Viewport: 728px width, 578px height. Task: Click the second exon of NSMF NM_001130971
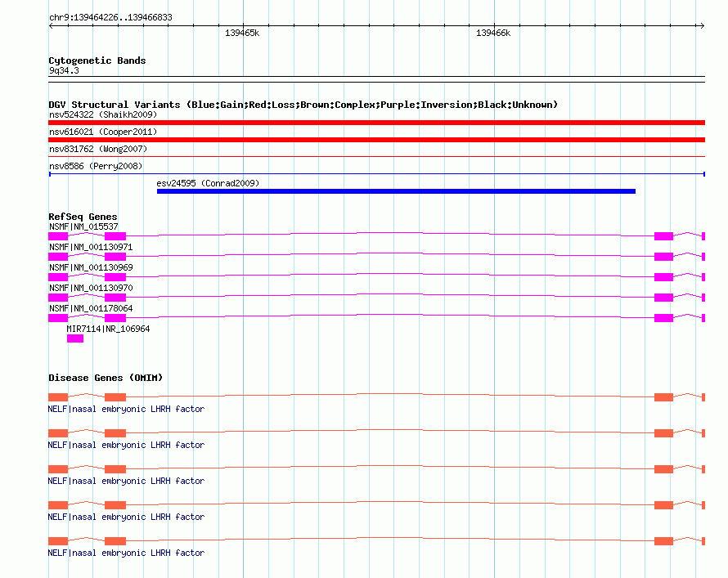click(x=115, y=257)
